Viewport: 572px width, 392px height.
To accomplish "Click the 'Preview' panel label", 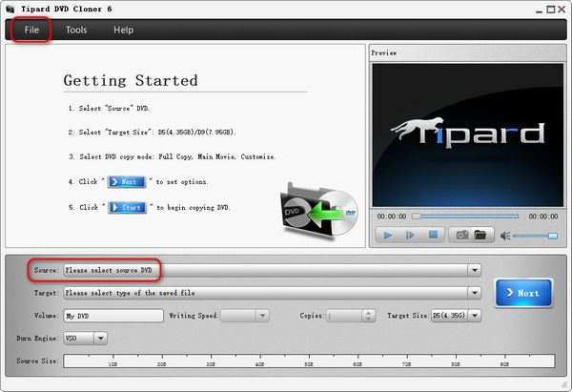I will click(x=384, y=52).
